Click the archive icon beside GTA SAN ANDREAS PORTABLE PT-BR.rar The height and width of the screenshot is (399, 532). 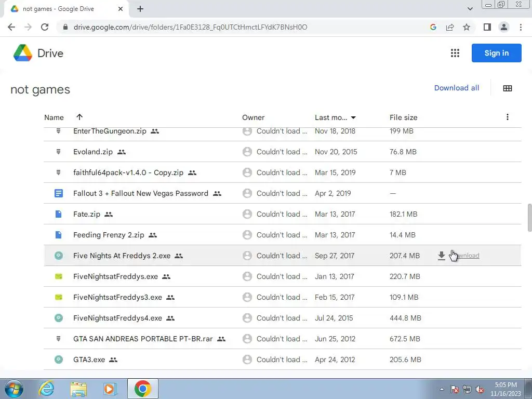tap(58, 339)
